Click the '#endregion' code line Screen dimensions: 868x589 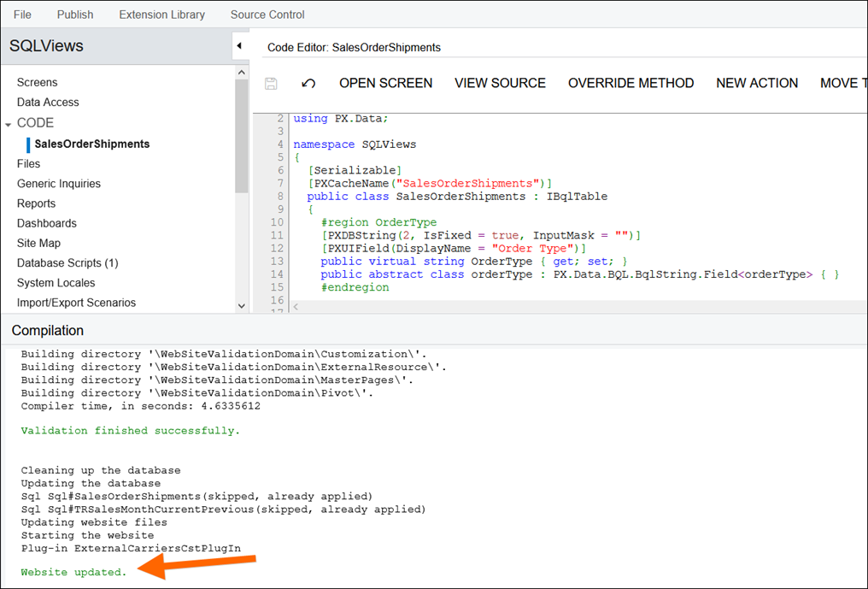click(x=355, y=287)
